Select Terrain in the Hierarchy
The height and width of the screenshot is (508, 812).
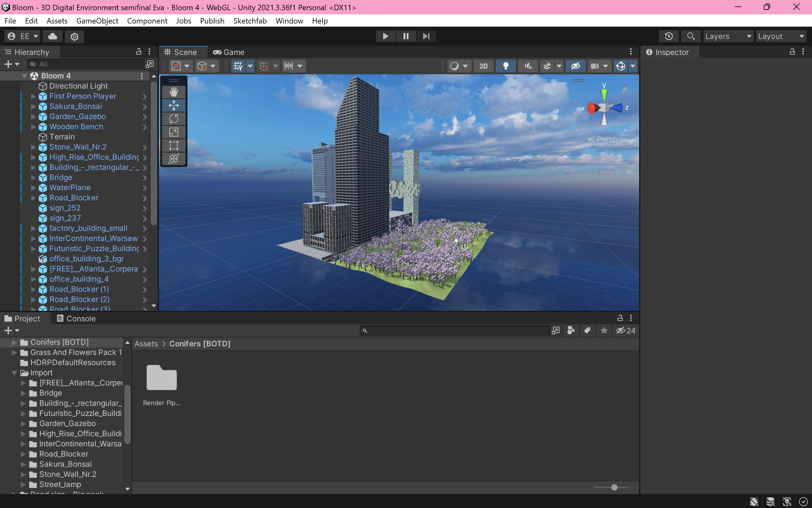pos(62,137)
